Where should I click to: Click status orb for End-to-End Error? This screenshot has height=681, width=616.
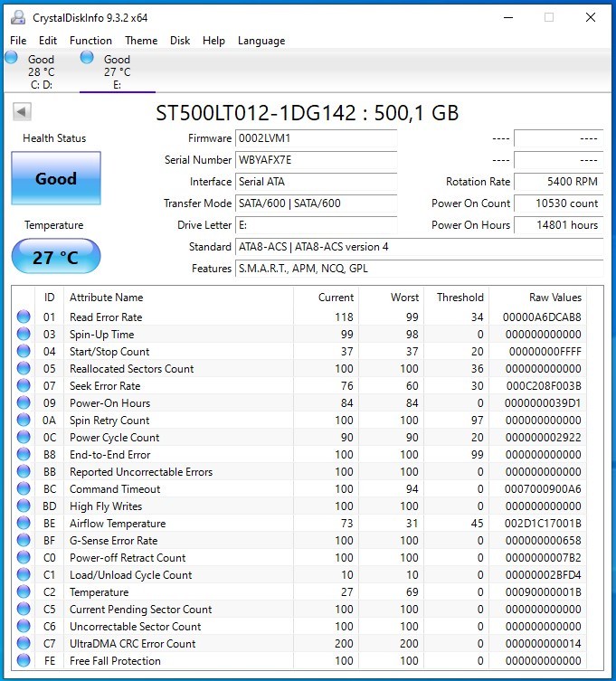(24, 454)
